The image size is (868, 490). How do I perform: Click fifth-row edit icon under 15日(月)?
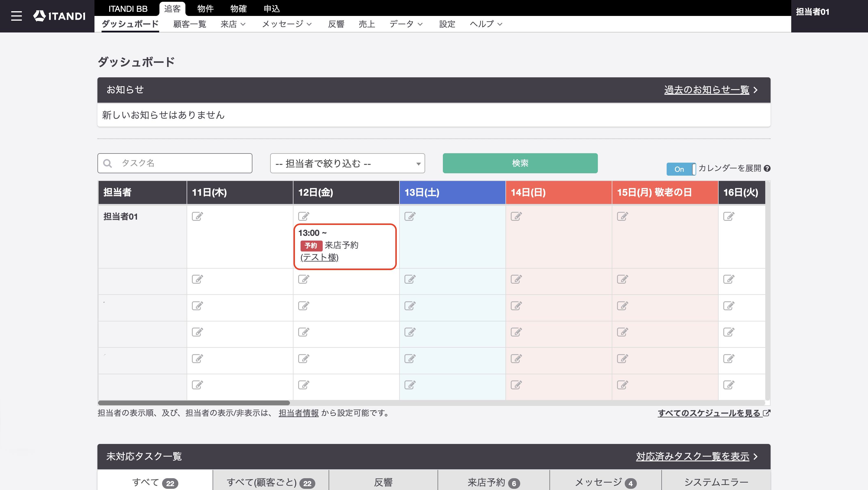point(623,359)
